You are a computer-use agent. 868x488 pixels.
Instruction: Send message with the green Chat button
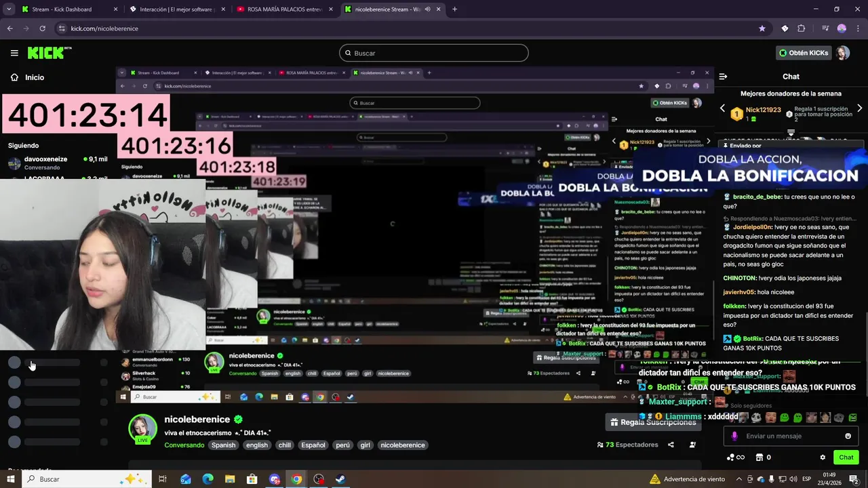(x=846, y=457)
